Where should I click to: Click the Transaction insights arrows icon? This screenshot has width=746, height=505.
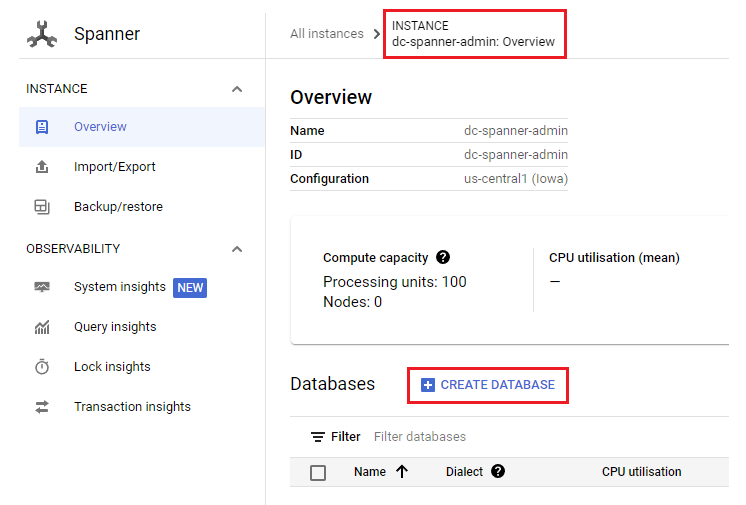pyautogui.click(x=42, y=406)
